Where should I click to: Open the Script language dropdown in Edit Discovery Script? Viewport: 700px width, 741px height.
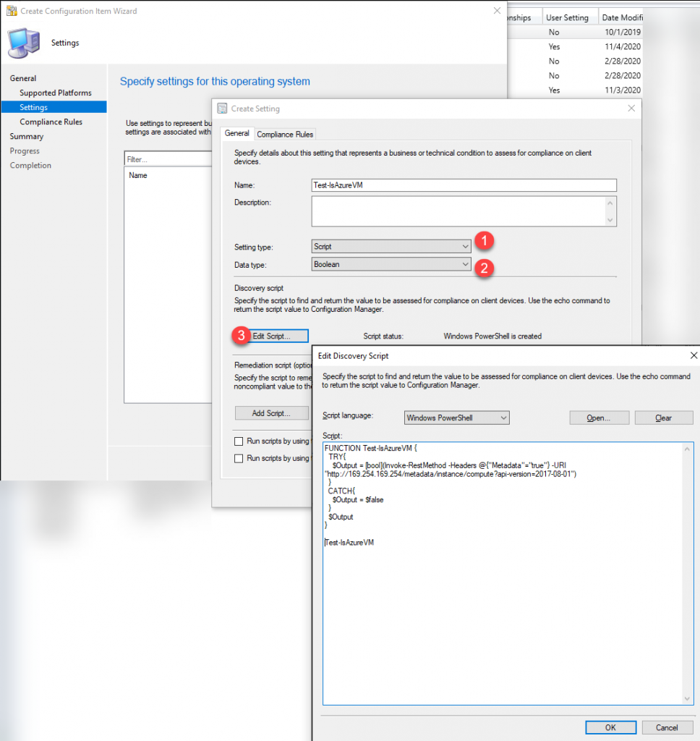point(456,418)
